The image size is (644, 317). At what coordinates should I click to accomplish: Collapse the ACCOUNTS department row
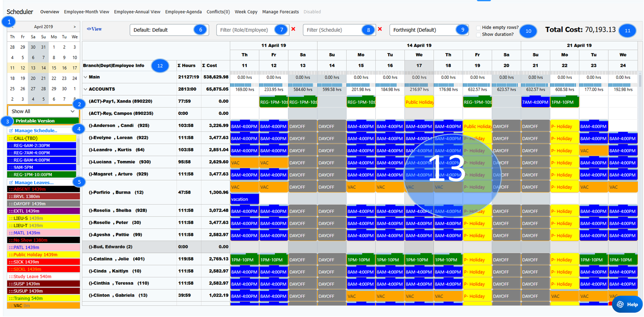[x=85, y=89]
